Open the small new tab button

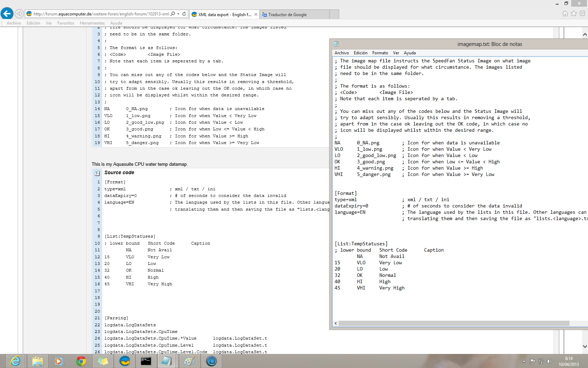[x=334, y=14]
